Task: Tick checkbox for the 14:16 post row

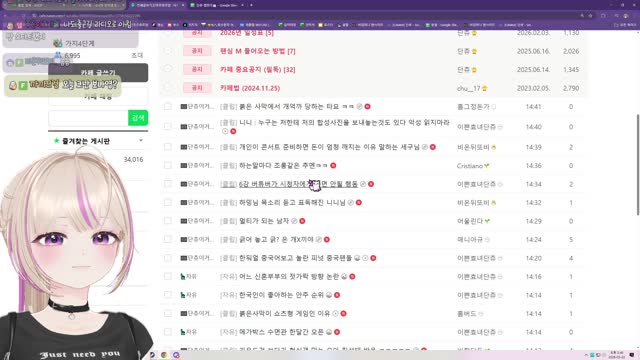Action: [x=168, y=276]
